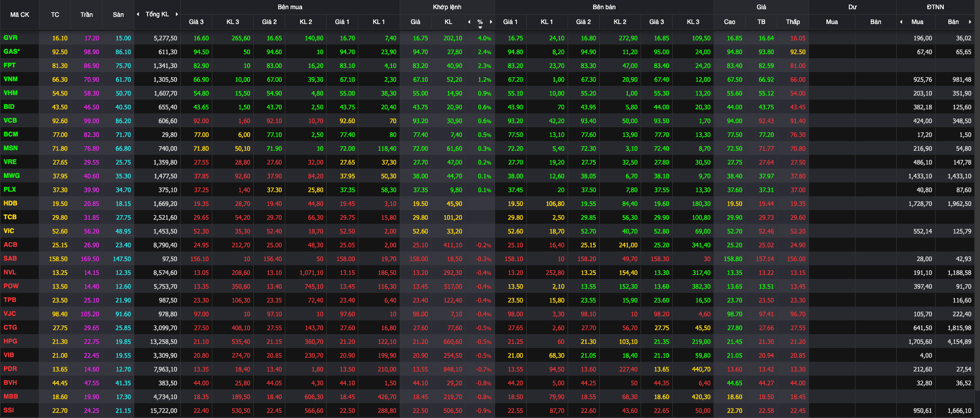Image resolution: width=980 pixels, height=418 pixels.
Task: Sort by the Sàn column header
Action: coord(118,15)
